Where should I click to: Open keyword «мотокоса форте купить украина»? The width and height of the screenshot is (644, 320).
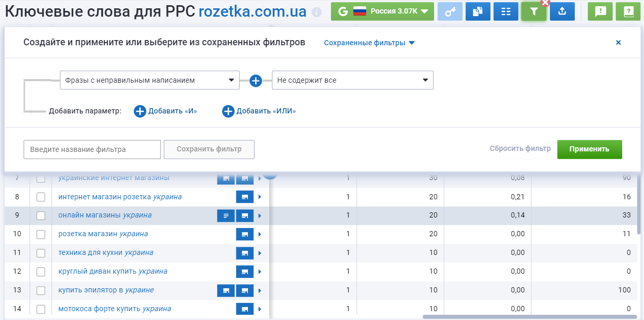(x=114, y=309)
